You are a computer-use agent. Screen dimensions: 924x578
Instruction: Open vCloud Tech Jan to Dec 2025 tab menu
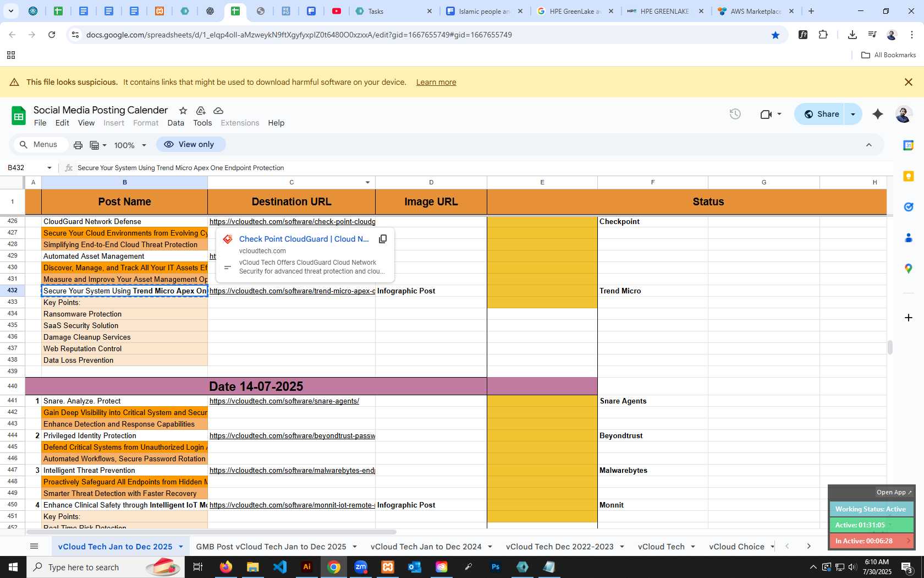pyautogui.click(x=180, y=547)
